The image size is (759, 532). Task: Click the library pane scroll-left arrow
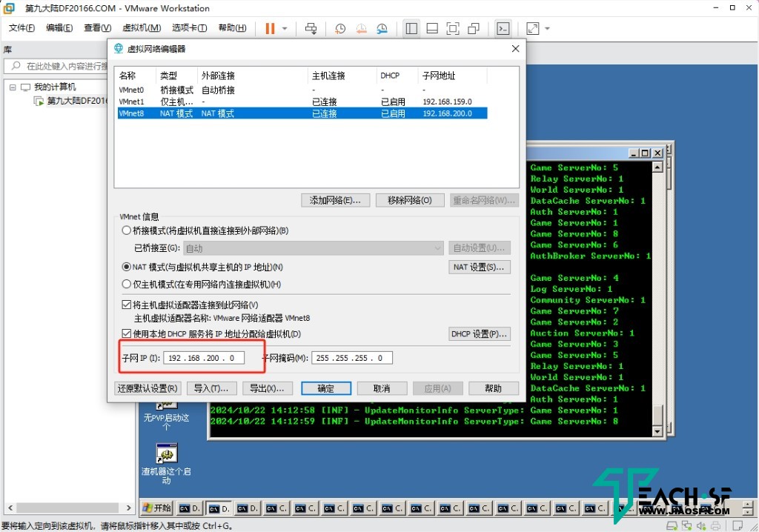[x=10, y=508]
